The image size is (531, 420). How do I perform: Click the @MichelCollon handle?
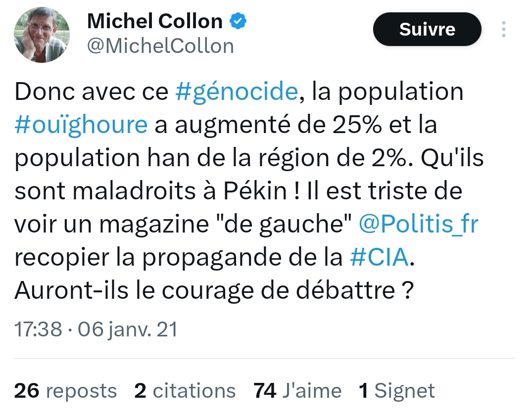160,46
